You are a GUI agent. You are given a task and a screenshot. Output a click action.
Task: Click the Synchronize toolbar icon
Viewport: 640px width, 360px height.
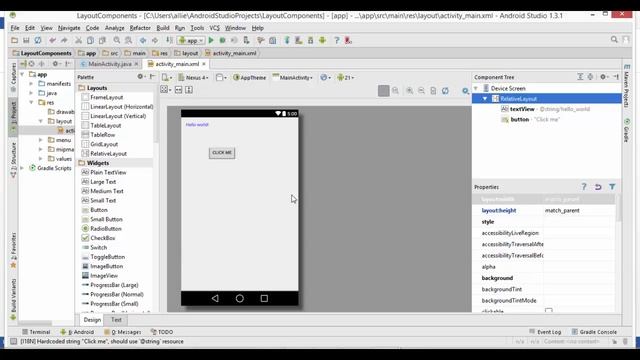point(38,40)
